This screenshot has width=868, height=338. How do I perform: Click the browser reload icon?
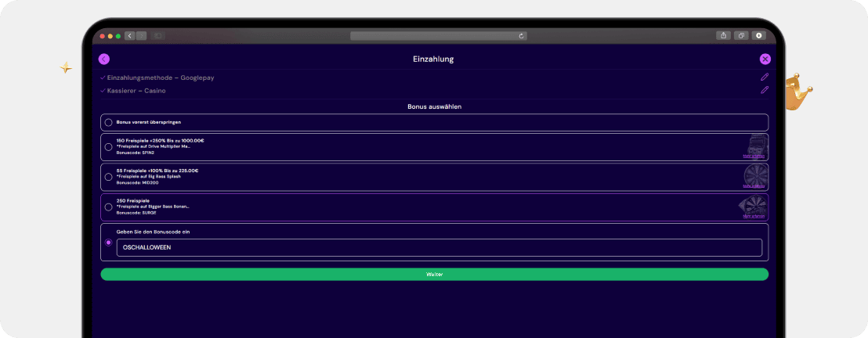coord(521,36)
